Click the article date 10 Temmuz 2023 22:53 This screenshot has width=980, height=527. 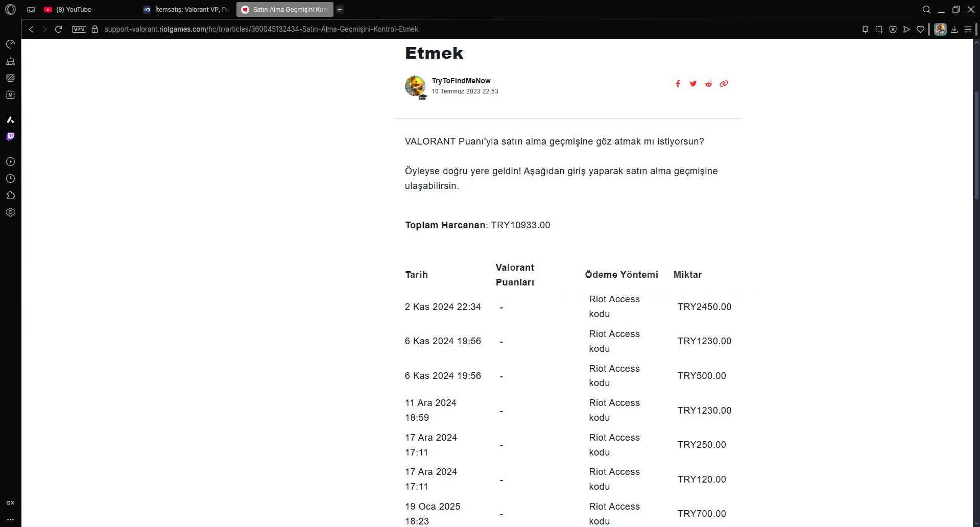(x=465, y=91)
